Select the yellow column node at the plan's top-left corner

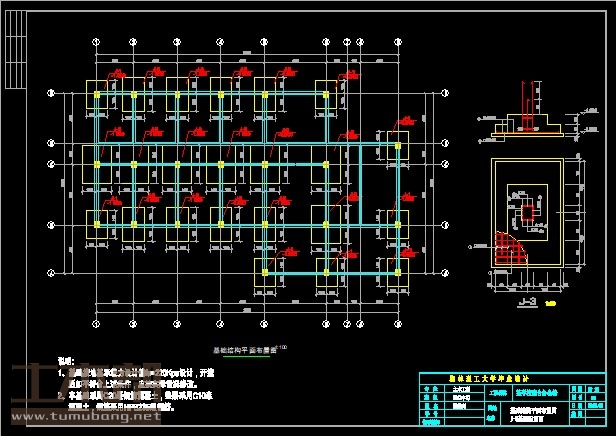click(96, 95)
